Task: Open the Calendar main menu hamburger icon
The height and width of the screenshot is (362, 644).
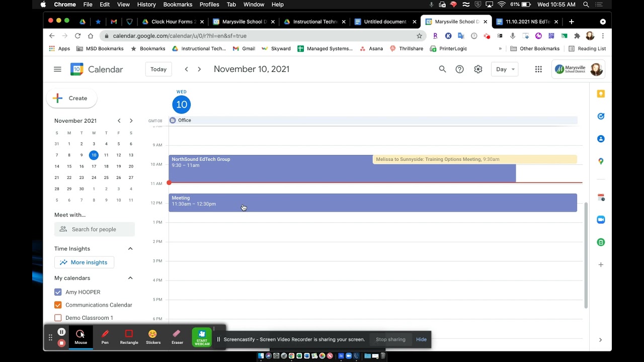Action: click(x=57, y=69)
